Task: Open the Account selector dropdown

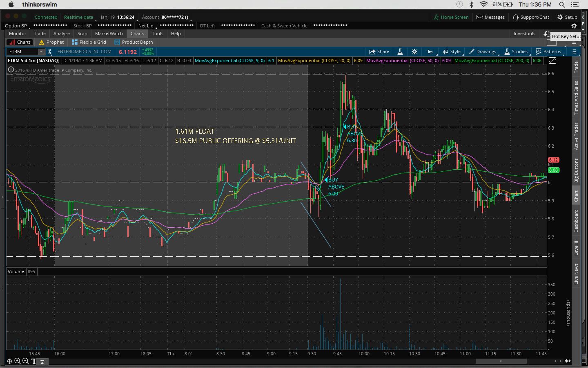Action: (x=166, y=17)
